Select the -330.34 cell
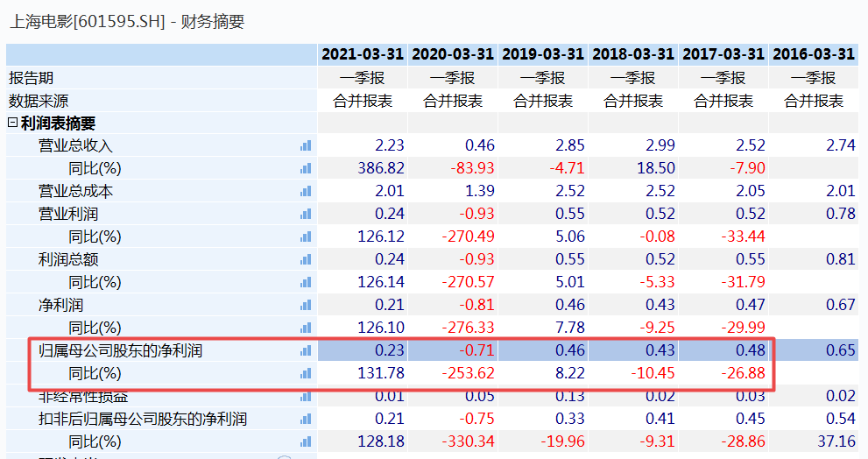This screenshot has height=459, width=868. pyautogui.click(x=453, y=441)
